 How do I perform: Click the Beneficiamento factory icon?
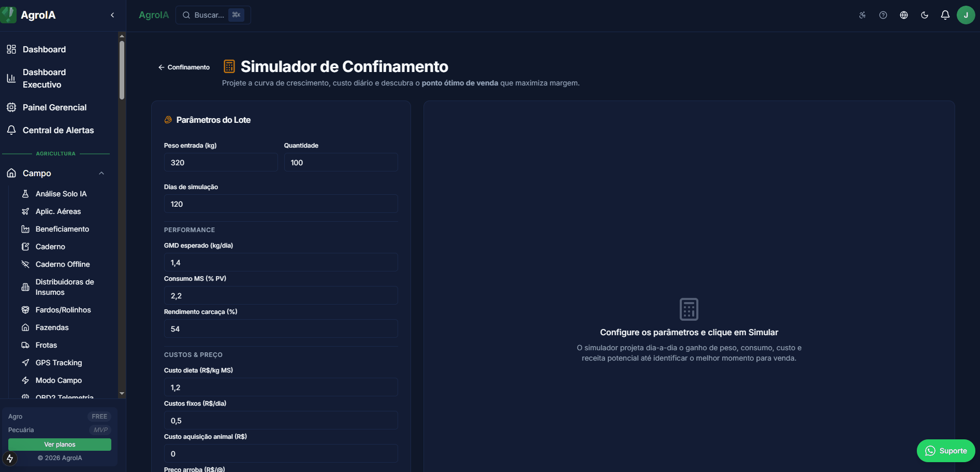tap(25, 229)
